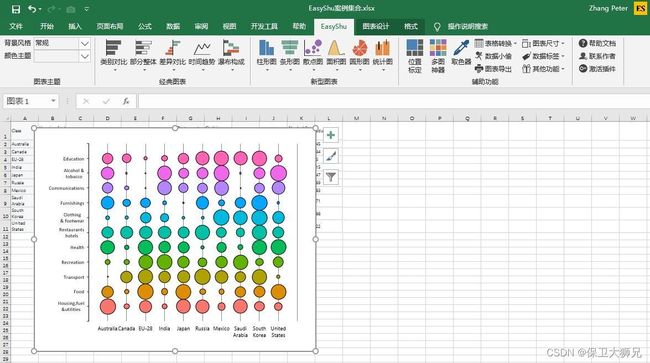This screenshot has height=363, width=650.
Task: Expand the Name Box dropdown showing 图表 1
Action: coord(53,101)
